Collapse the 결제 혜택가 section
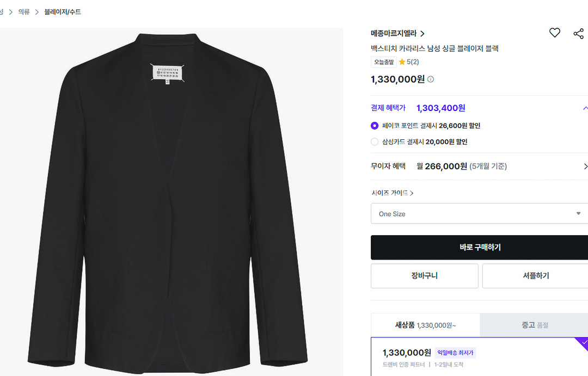The height and width of the screenshot is (376, 588). click(x=585, y=108)
